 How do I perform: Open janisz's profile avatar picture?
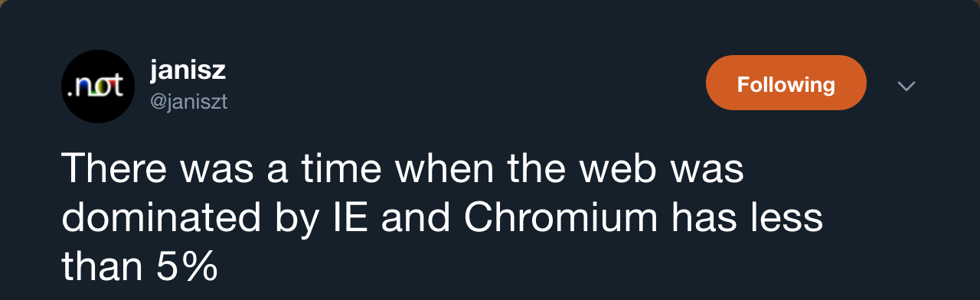(x=98, y=86)
